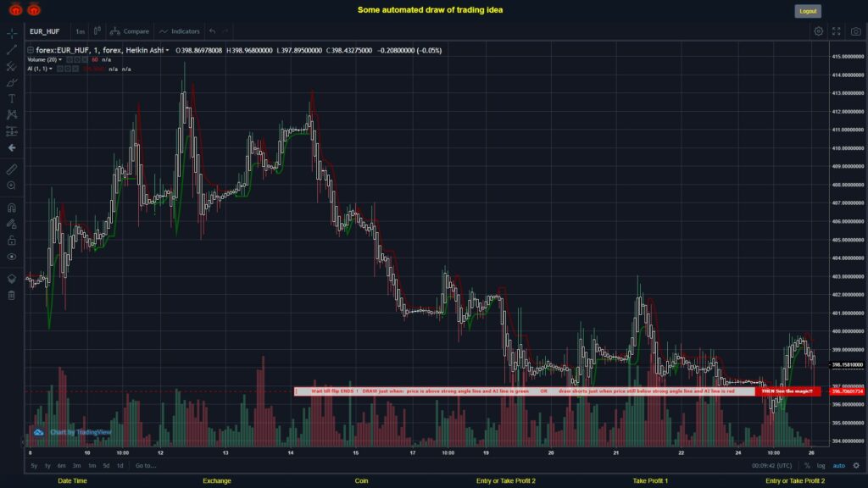868x488 pixels.
Task: Click the Take Profit 1 column header
Action: 650,481
